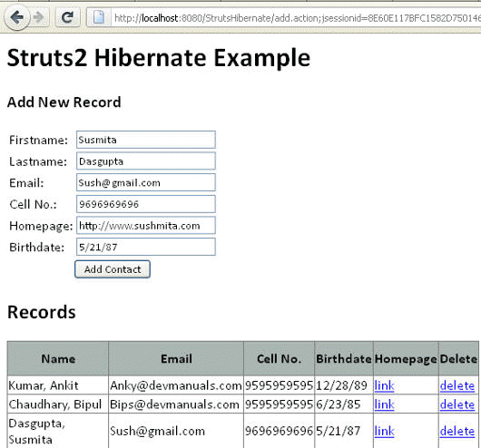Click the browser forward arrow
The image size is (481, 448).
click(x=39, y=17)
